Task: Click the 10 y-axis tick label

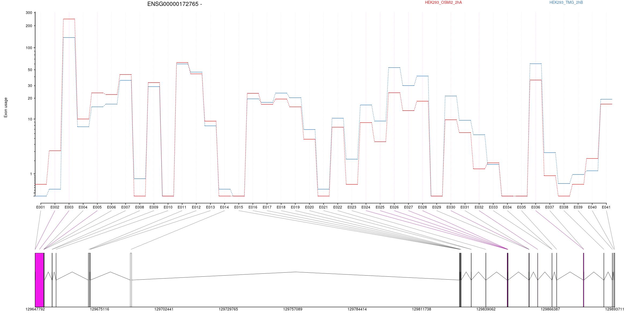Action: tap(30, 119)
